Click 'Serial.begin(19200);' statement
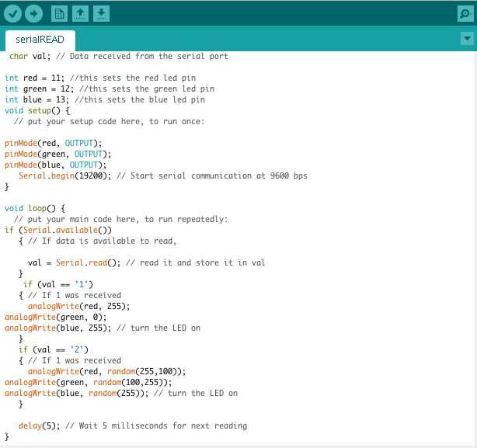This screenshot has height=448, width=477. (64, 175)
